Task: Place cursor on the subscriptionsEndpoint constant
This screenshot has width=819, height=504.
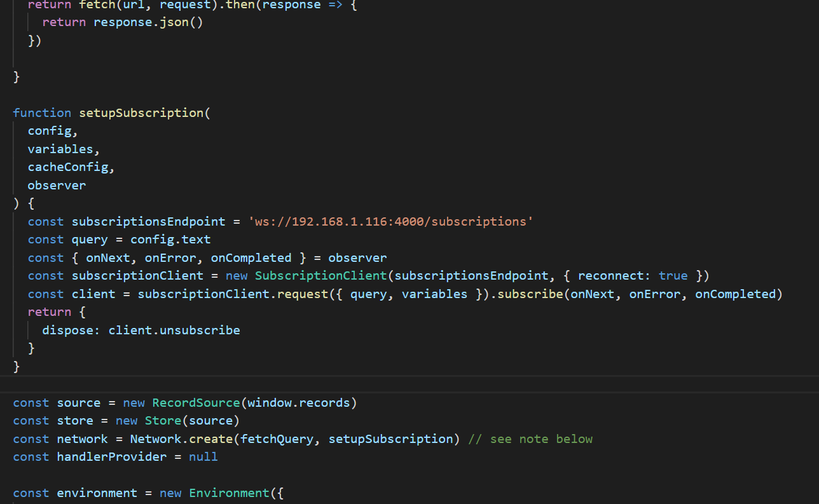Action: (x=148, y=221)
